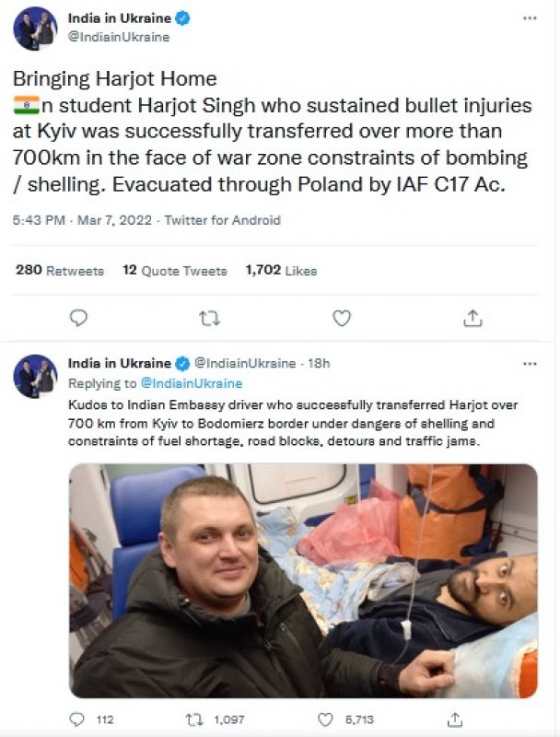Image resolution: width=560 pixels, height=737 pixels.
Task: Open more options on the main tweet
Action: 528,18
